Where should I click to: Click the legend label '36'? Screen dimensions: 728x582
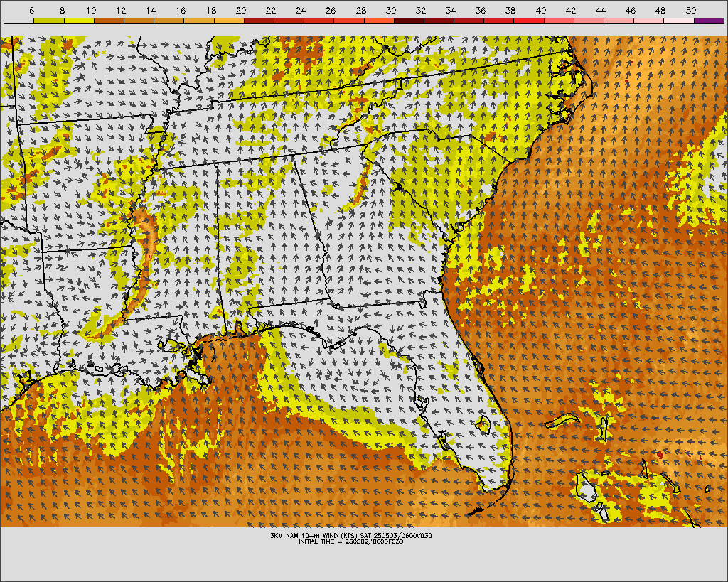(x=481, y=10)
